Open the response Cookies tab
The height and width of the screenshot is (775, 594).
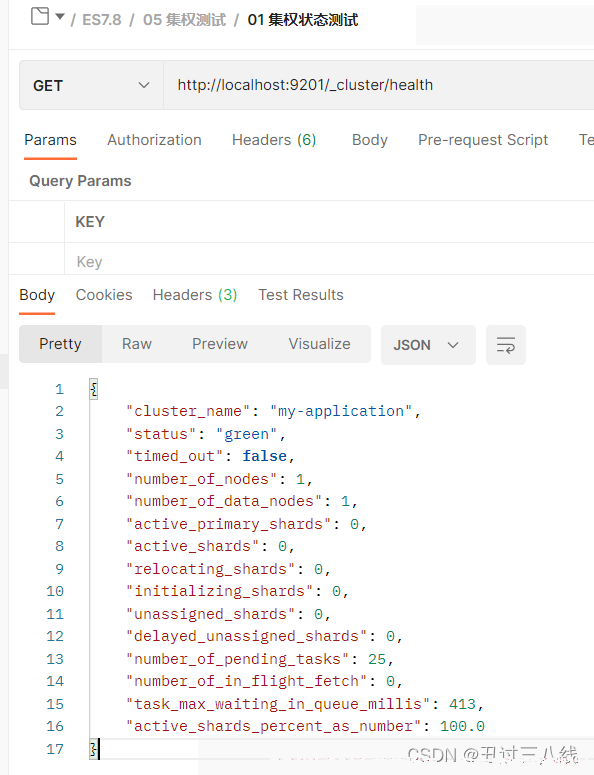tap(104, 295)
